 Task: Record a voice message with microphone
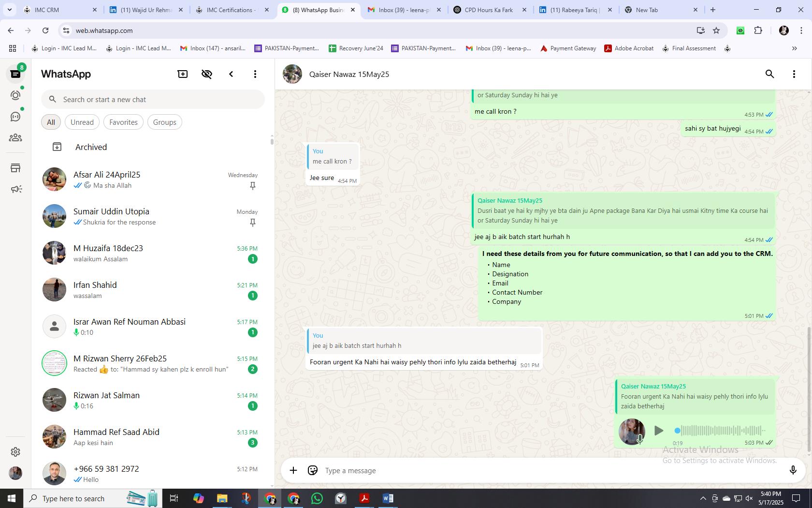(793, 470)
